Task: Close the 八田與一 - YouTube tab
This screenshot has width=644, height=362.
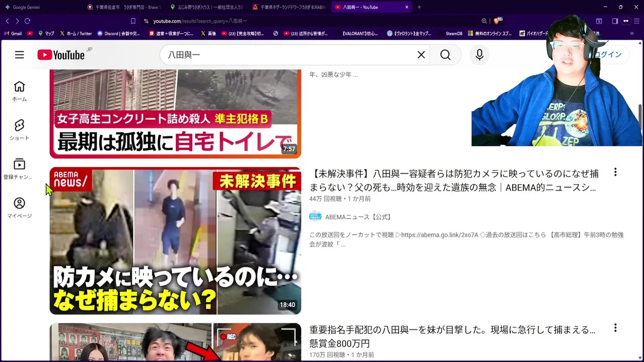Action: pos(407,7)
